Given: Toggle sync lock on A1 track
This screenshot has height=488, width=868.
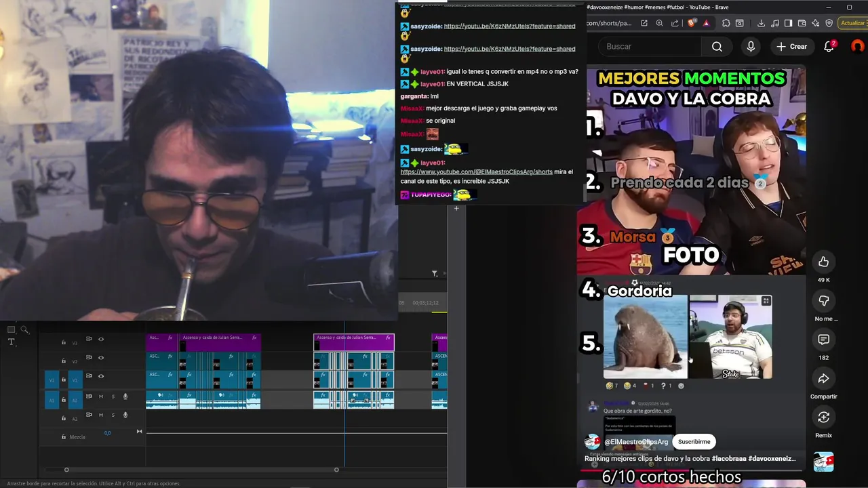Looking at the screenshot, I should 89,396.
